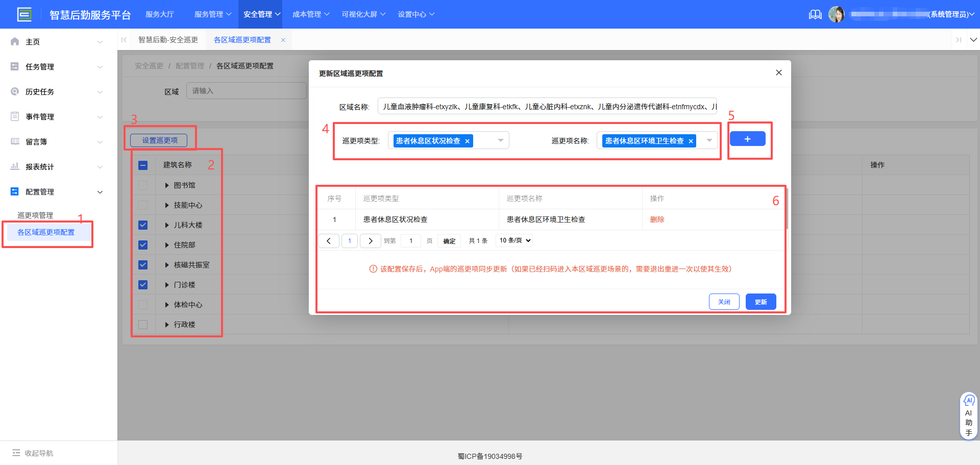Open the notification book icon in top bar
Viewport: 980px width, 465px height.
coord(815,14)
